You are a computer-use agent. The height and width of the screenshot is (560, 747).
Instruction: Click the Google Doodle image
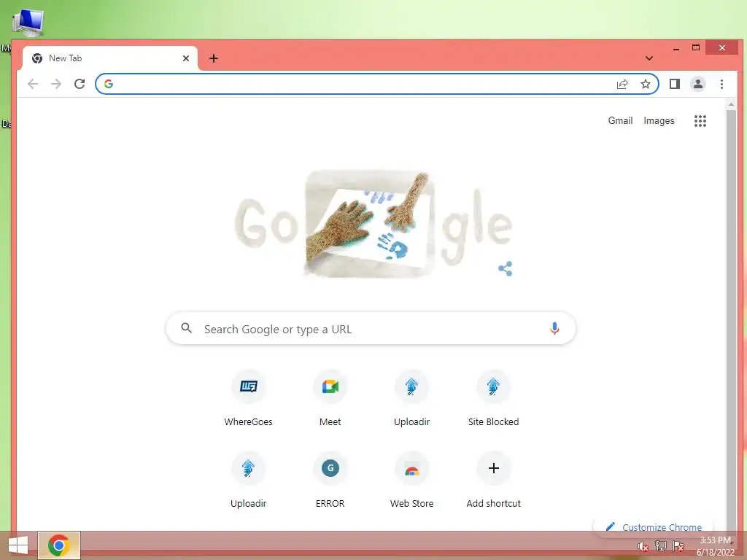tap(373, 224)
